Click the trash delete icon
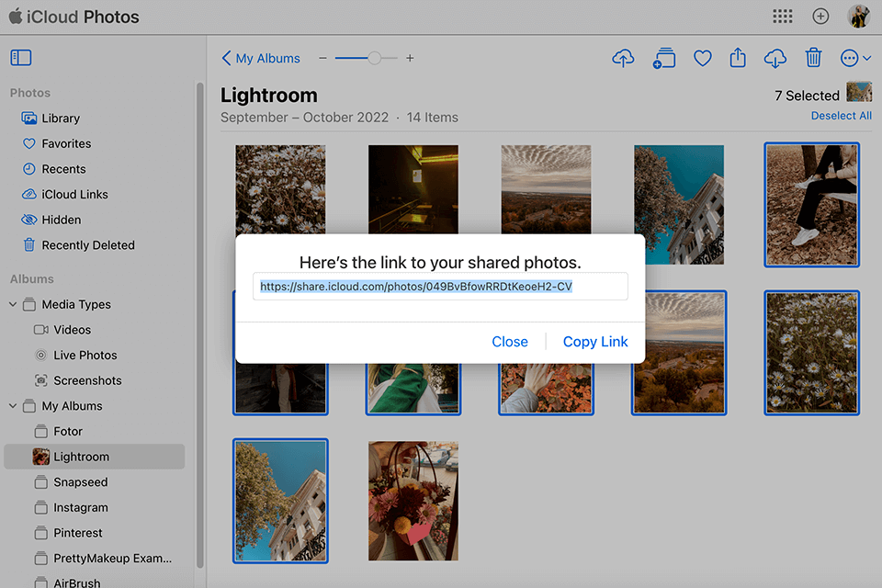This screenshot has width=882, height=588. [x=813, y=57]
